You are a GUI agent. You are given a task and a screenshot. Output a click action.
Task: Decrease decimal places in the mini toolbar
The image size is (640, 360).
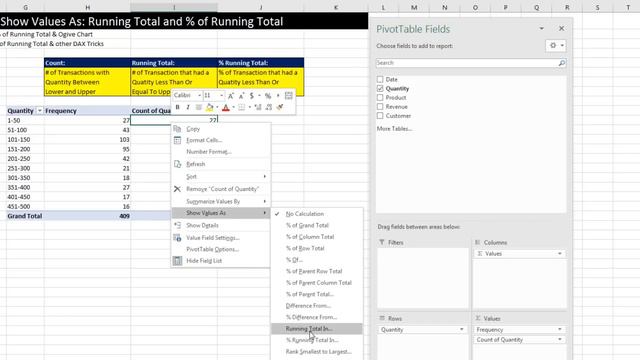[269, 107]
